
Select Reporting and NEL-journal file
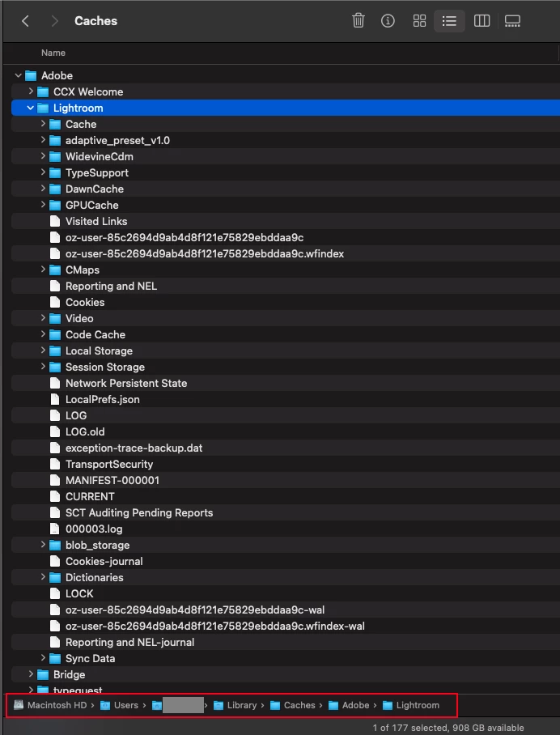pos(286,642)
